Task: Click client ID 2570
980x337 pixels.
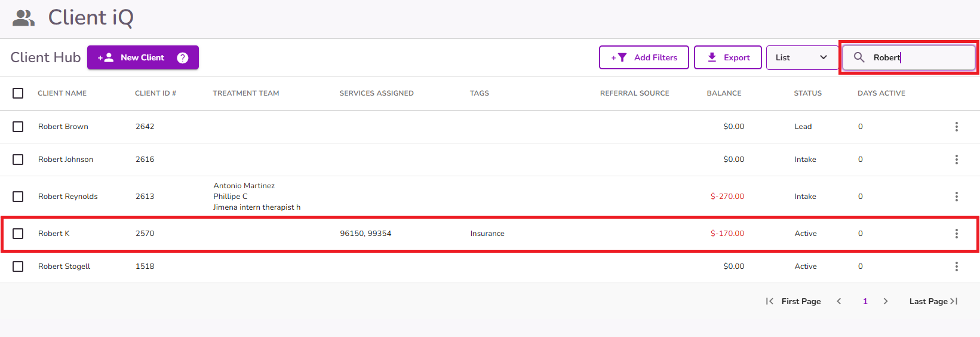Action: (x=145, y=234)
